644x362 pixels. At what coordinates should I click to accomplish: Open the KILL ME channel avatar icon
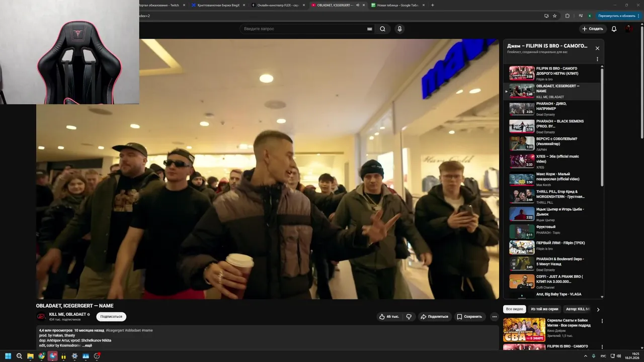(x=41, y=317)
